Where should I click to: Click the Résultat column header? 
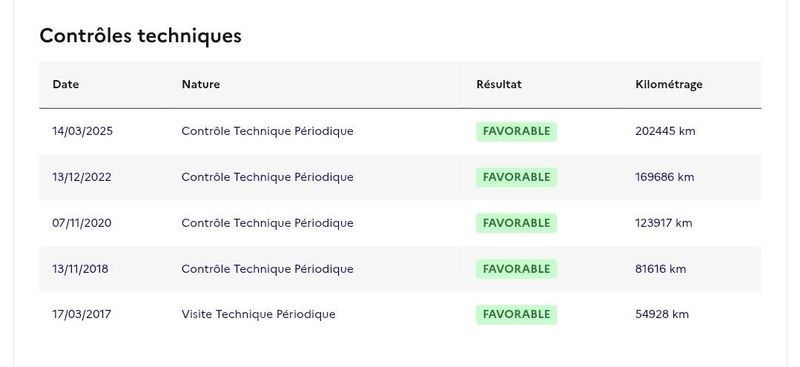499,84
